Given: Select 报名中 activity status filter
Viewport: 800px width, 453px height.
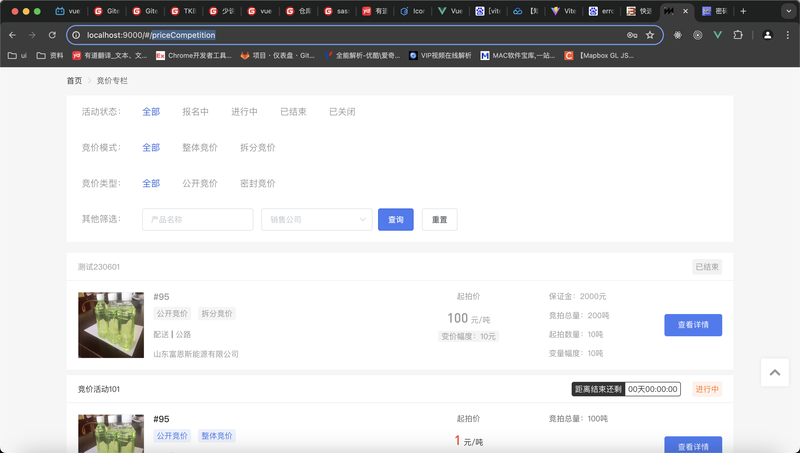Looking at the screenshot, I should click(x=195, y=112).
